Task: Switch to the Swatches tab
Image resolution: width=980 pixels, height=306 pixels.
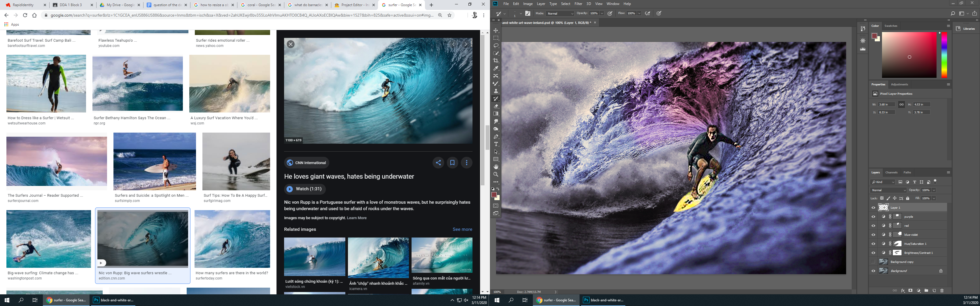Action: [x=890, y=26]
